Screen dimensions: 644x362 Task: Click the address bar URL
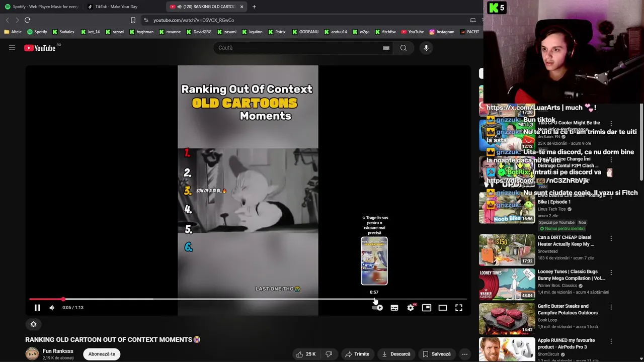[x=194, y=20]
